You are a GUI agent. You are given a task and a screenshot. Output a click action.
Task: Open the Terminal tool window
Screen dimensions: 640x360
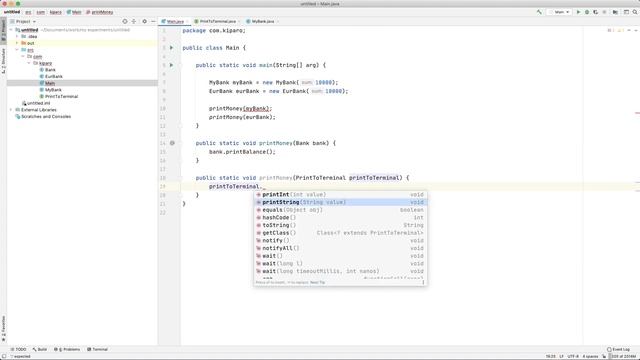click(97, 349)
